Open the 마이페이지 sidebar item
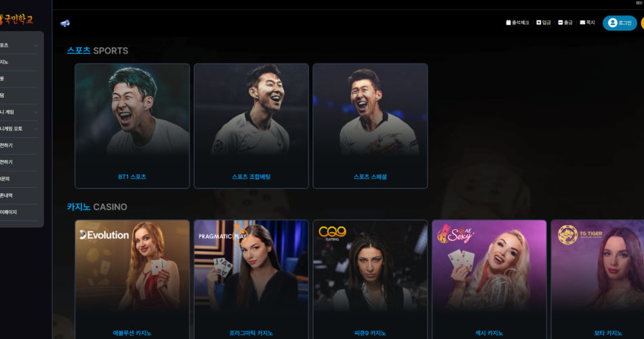Screen dimensions: 644x339 (x=19, y=212)
